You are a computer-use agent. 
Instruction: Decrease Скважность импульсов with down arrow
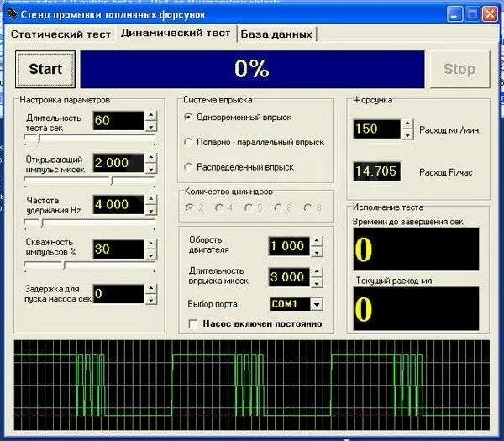click(x=150, y=255)
